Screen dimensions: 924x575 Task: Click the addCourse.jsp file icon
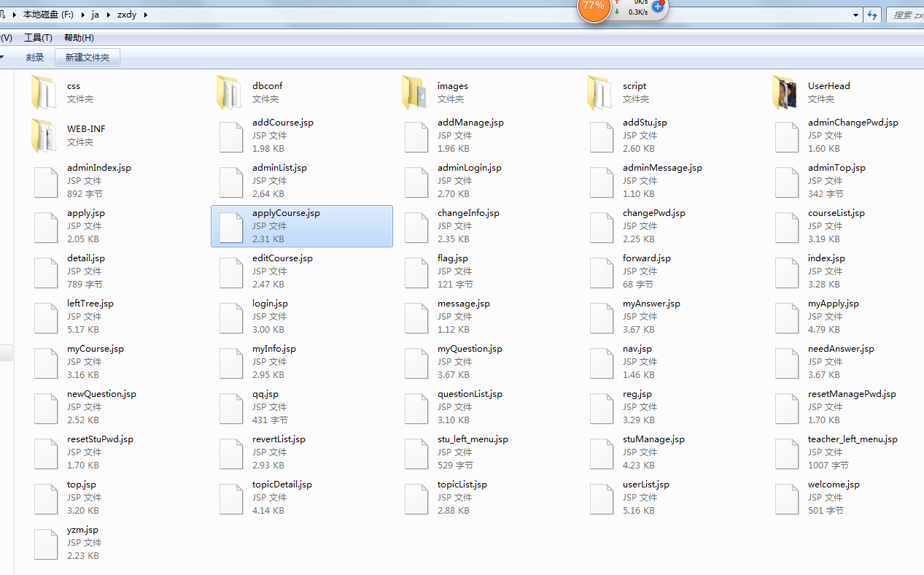point(231,136)
